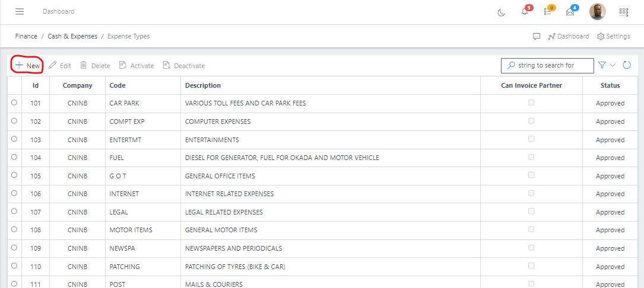Open notifications bell with 5 badge
Viewport: 644px width, 288px height.
[525, 11]
